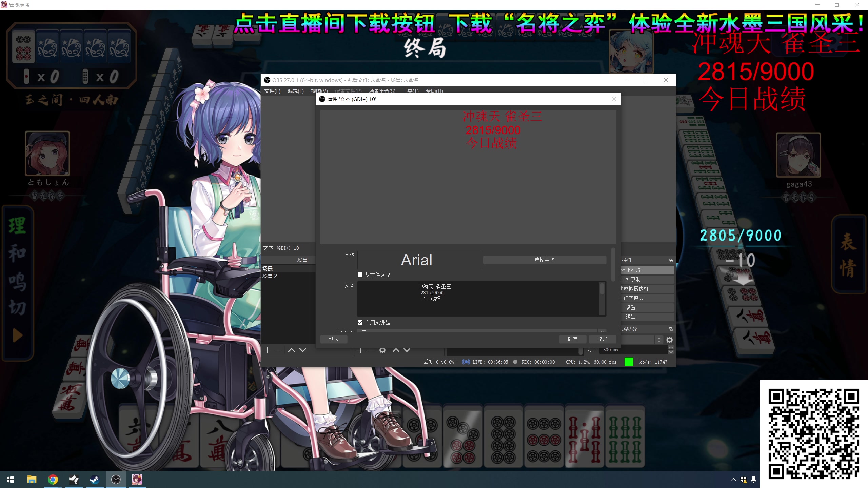
Task: Open 表情 emote button in game
Action: tap(848, 255)
